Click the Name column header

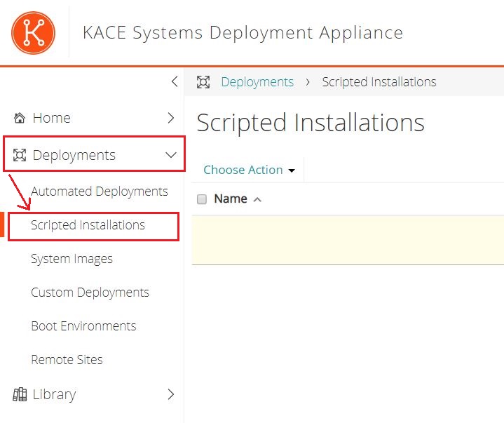coord(231,199)
